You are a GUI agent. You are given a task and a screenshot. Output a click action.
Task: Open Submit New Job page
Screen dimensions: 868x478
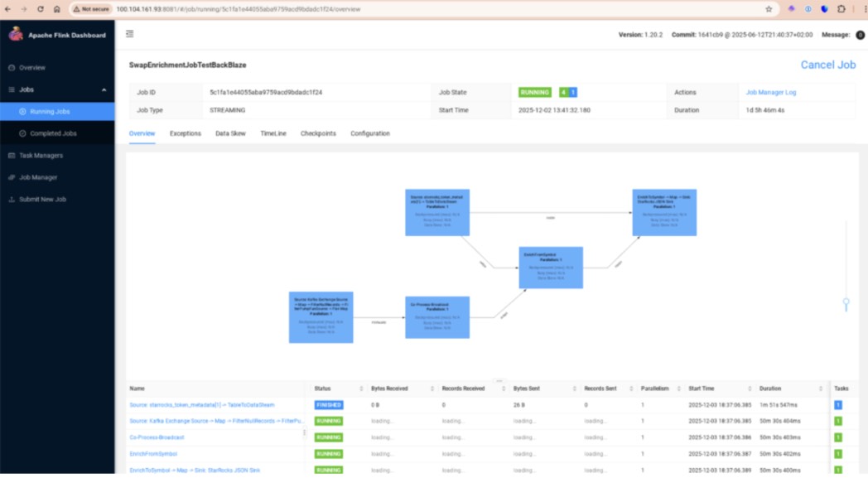pyautogui.click(x=42, y=200)
